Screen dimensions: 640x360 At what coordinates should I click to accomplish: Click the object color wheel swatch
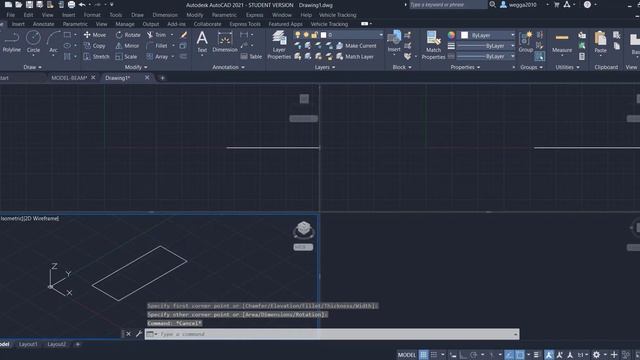tap(451, 35)
